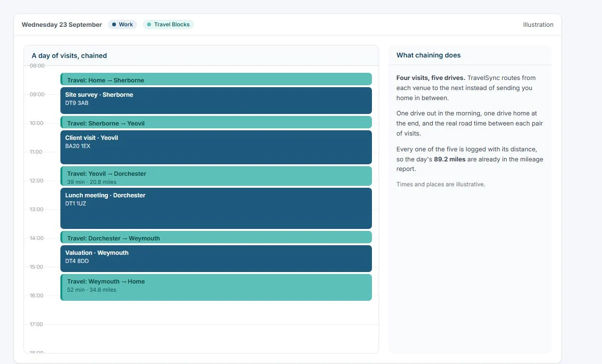The height and width of the screenshot is (364, 602).
Task: Click 'Times and places are illustrative.' note
Action: (x=441, y=184)
